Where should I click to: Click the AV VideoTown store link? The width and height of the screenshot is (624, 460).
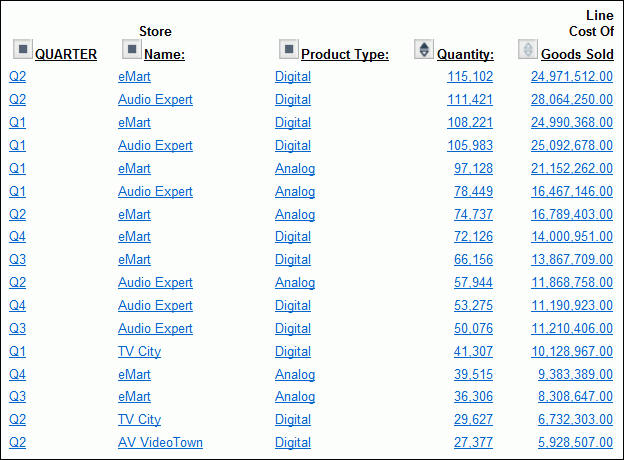click(160, 443)
